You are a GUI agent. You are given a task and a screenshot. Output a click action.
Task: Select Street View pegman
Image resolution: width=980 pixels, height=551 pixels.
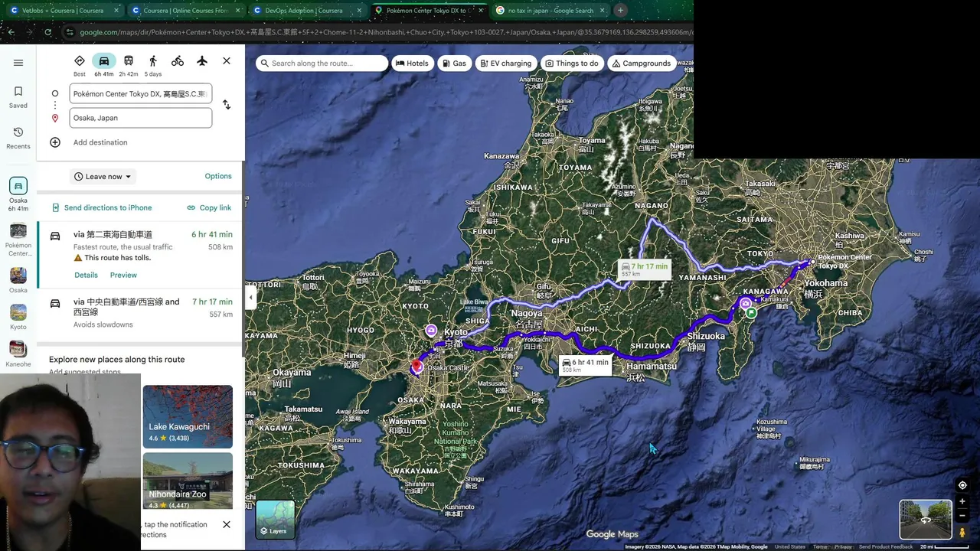coord(962,532)
